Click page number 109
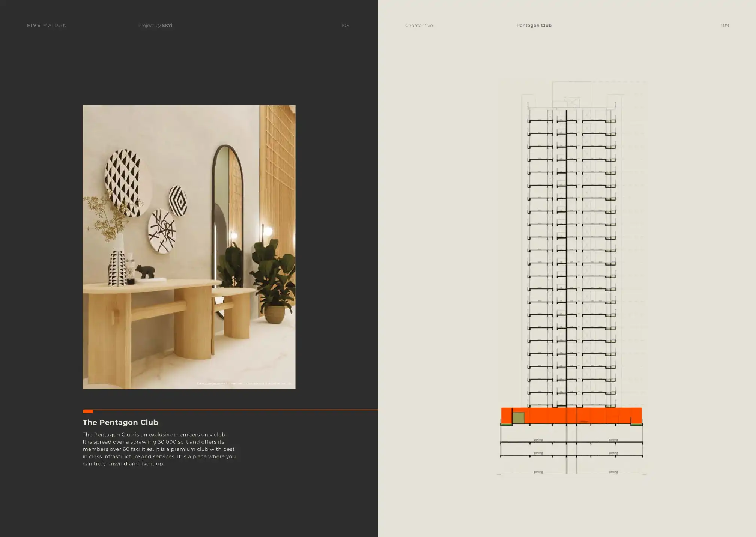 click(724, 25)
